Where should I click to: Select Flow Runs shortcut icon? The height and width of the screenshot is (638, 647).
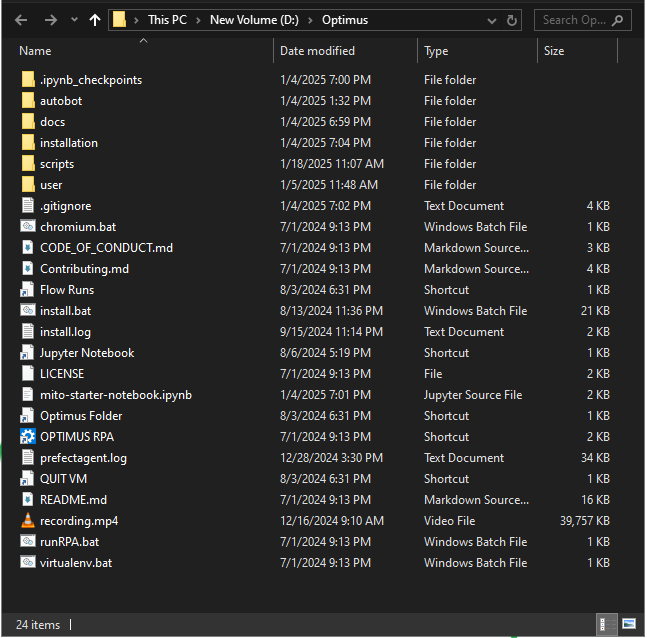[27, 289]
